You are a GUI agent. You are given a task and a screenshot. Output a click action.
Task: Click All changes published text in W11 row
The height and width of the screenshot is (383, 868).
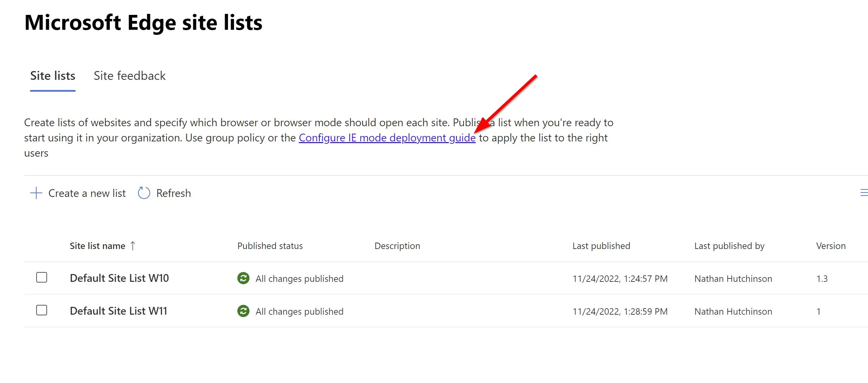tap(300, 312)
